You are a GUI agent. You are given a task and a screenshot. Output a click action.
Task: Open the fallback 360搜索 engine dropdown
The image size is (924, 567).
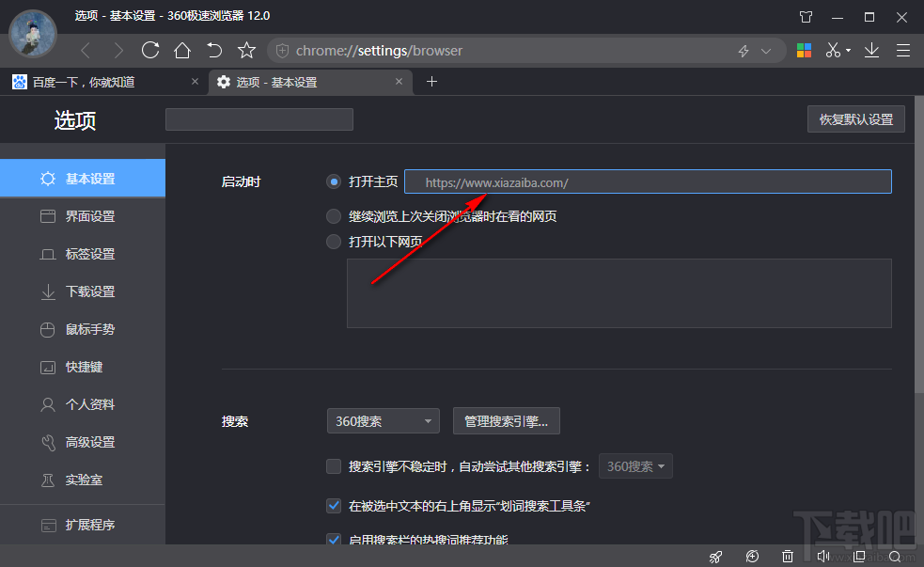(635, 466)
